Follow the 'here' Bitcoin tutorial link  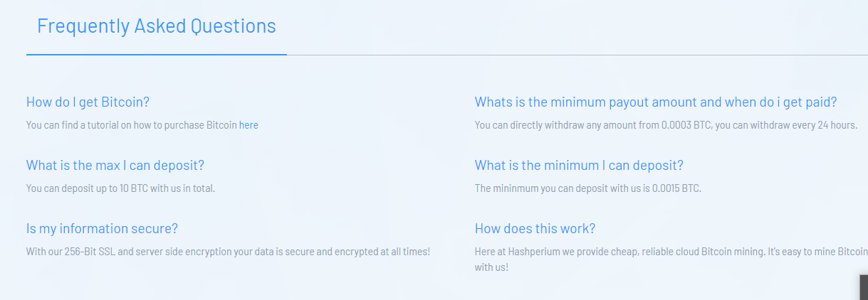point(249,125)
